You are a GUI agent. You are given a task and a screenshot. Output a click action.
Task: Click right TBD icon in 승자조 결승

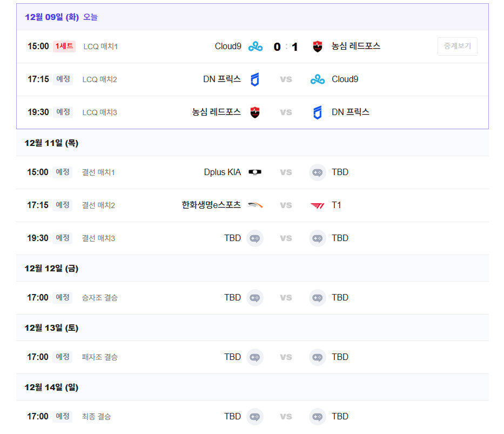(x=318, y=298)
